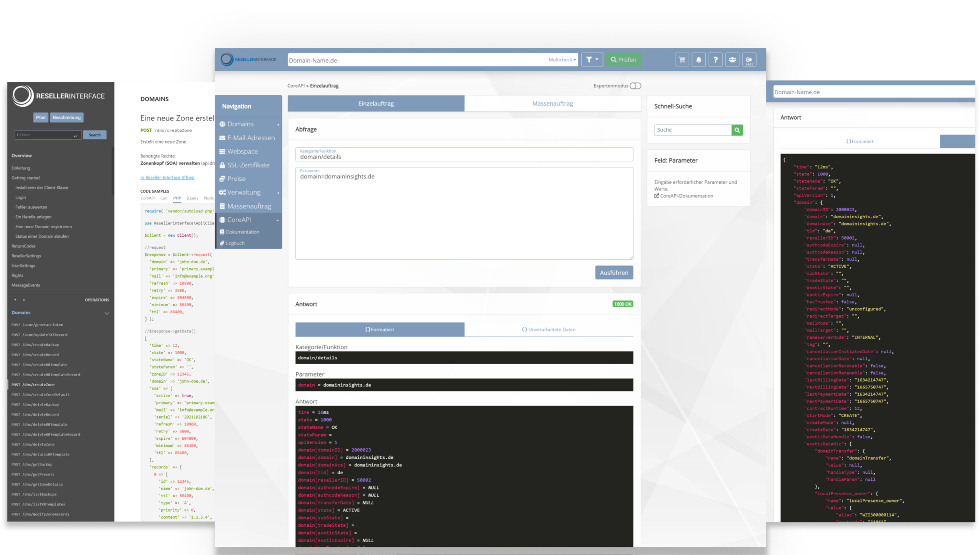Open Getting started in documentation sidebar
This screenshot has height=555, width=980.
pyautogui.click(x=26, y=178)
